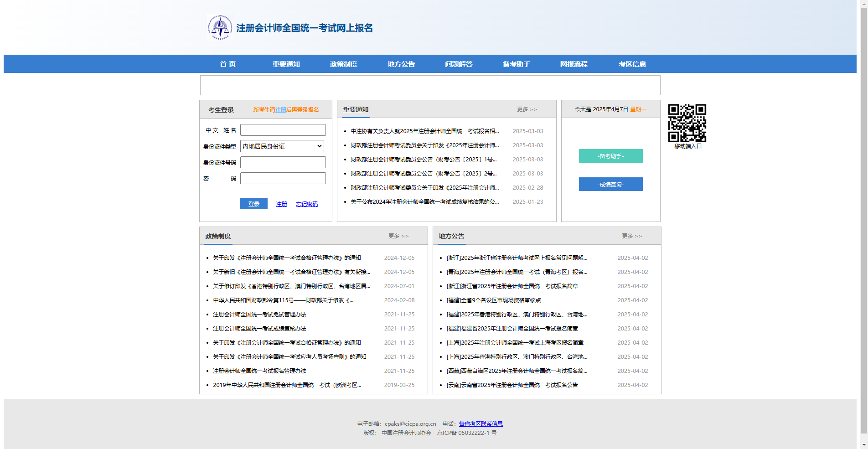
Task: Click the 忘记密码 forgot password link
Action: [307, 204]
